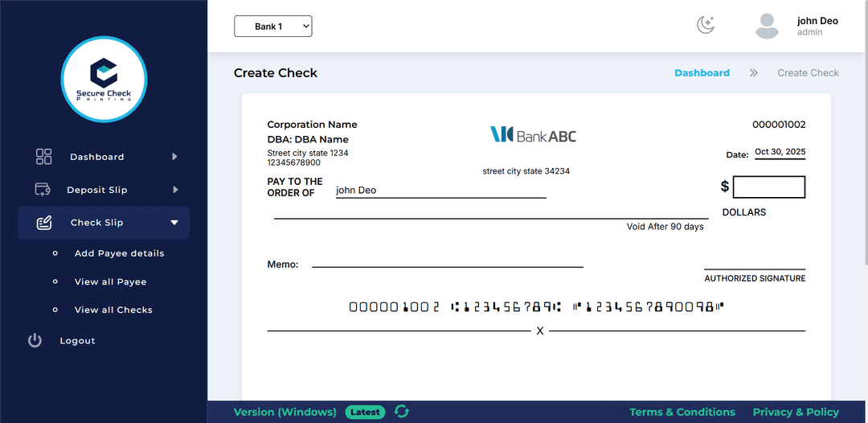Click the Deposit Slip wallet icon
The height and width of the screenshot is (423, 868).
tap(43, 190)
